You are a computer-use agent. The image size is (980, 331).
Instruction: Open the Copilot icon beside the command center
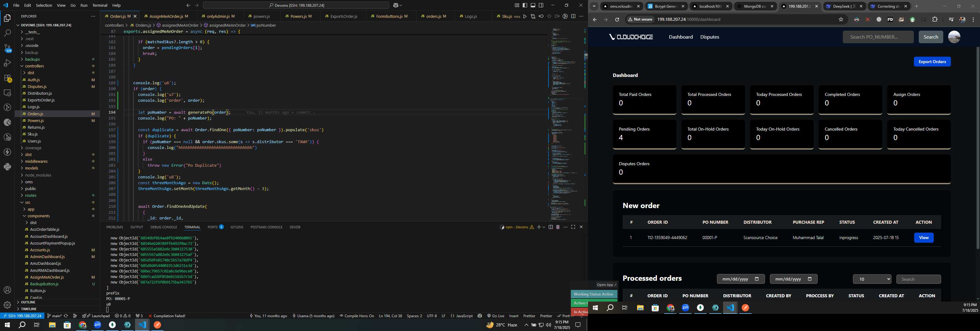396,5
